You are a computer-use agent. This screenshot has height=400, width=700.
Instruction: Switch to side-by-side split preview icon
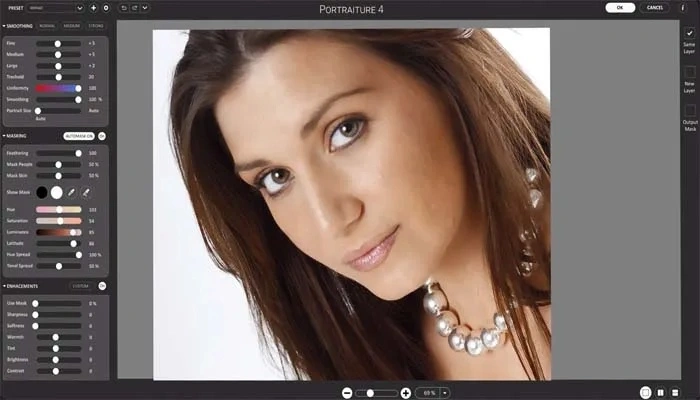tap(662, 393)
